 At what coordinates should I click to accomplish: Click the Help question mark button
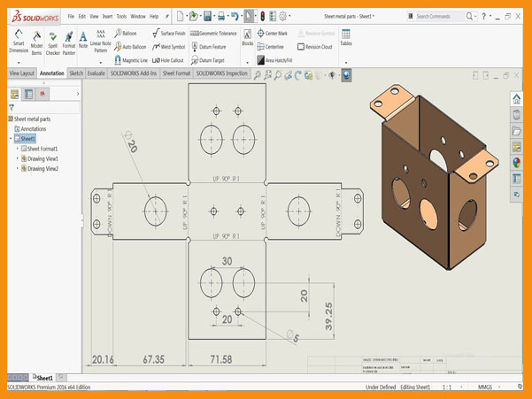tap(484, 16)
